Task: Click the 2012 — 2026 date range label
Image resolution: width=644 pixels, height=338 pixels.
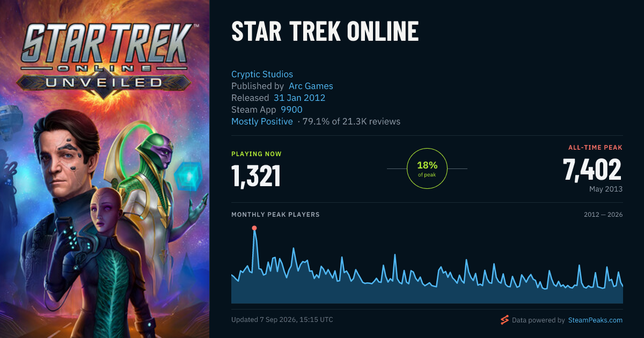Action: point(603,215)
